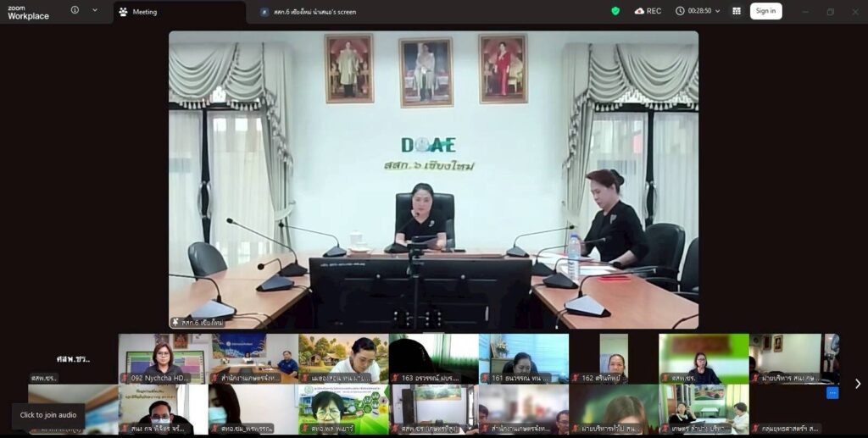The image size is (868, 438).
Task: Click the Zoom Workplace logo
Action: 28,12
